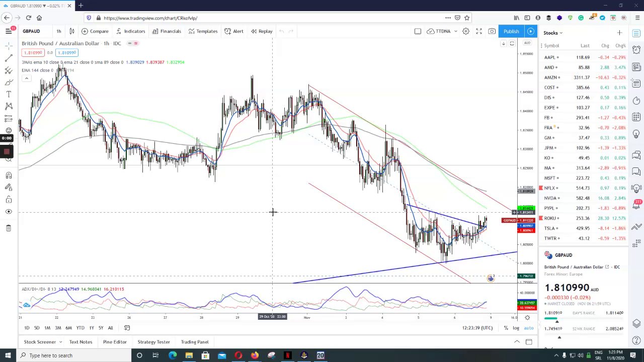
Task: Open the Alerts alarm clock icon in right sidebar
Action: coord(636,49)
